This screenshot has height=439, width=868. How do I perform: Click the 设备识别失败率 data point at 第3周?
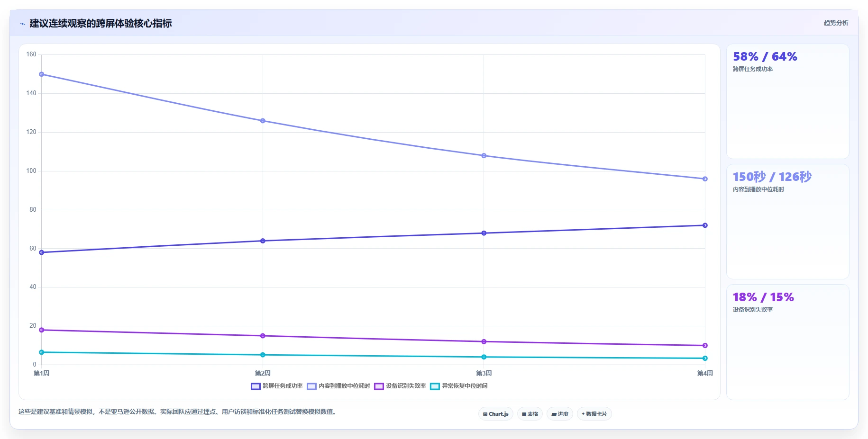(x=484, y=342)
